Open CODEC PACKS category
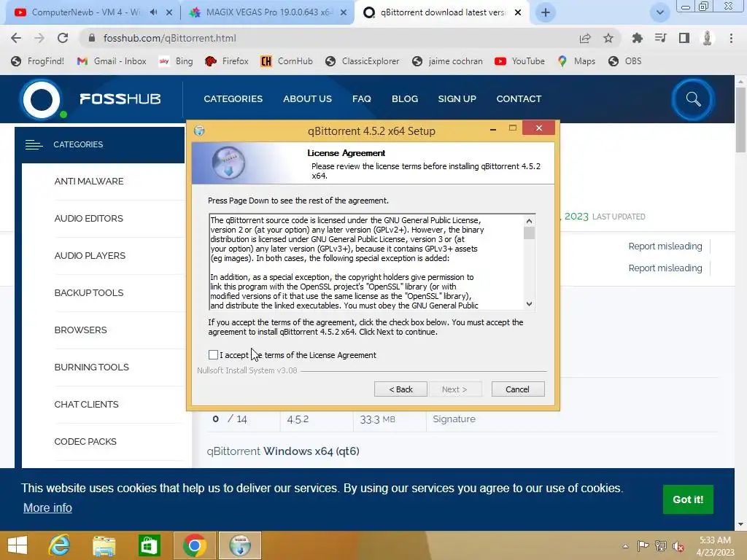 click(85, 441)
